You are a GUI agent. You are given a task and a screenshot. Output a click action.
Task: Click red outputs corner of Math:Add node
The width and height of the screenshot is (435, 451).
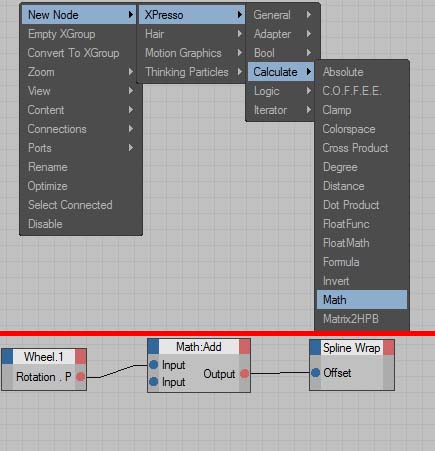pyautogui.click(x=245, y=346)
